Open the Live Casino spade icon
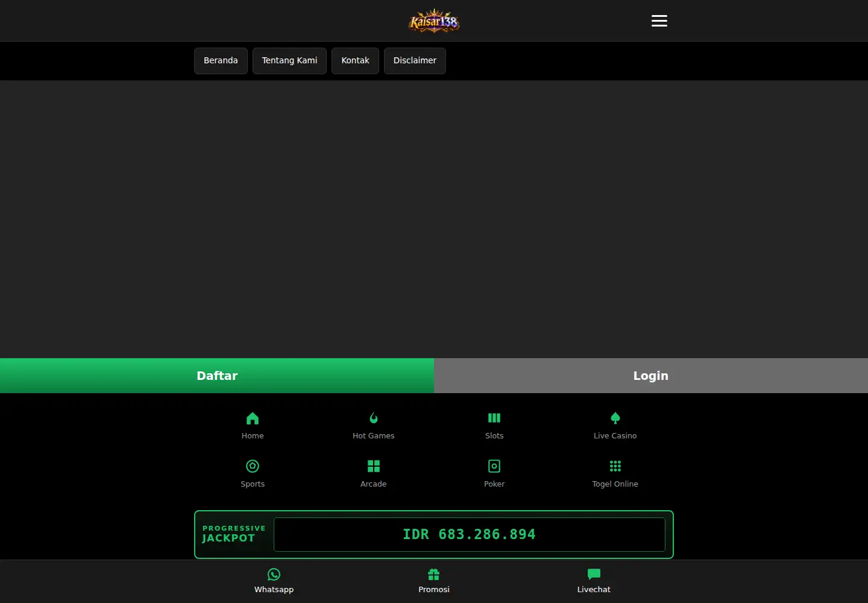Screen dimensions: 868x603 click(x=615, y=418)
